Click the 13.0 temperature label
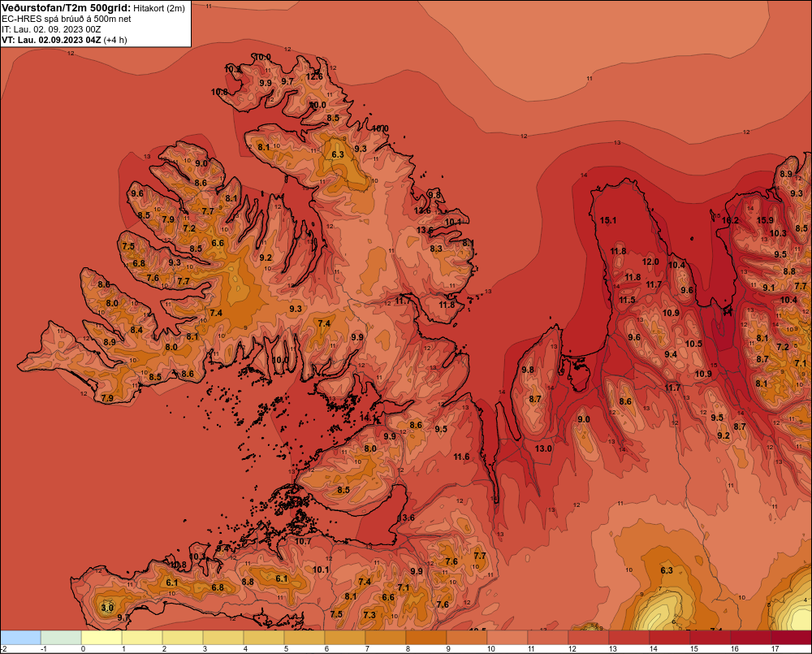 click(543, 448)
